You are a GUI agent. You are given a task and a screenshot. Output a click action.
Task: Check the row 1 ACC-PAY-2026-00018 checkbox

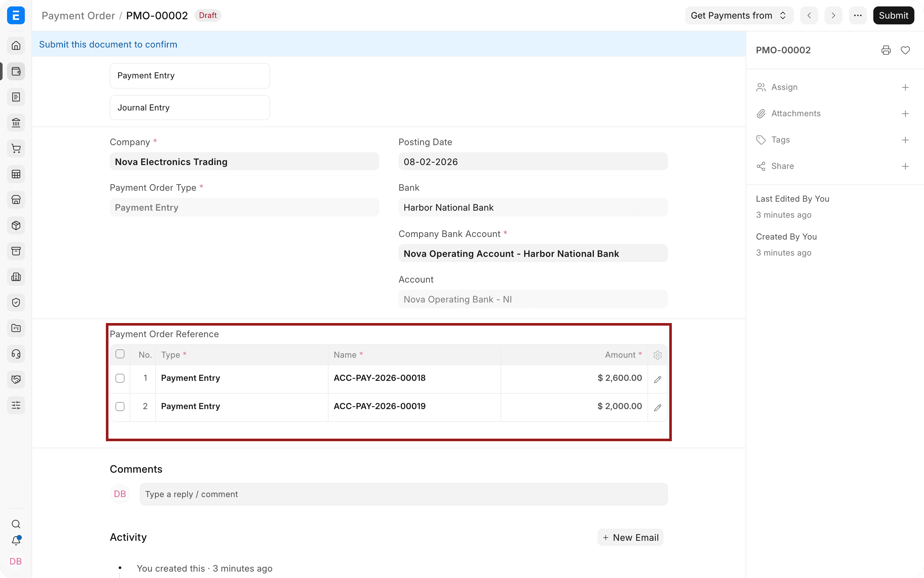120,378
